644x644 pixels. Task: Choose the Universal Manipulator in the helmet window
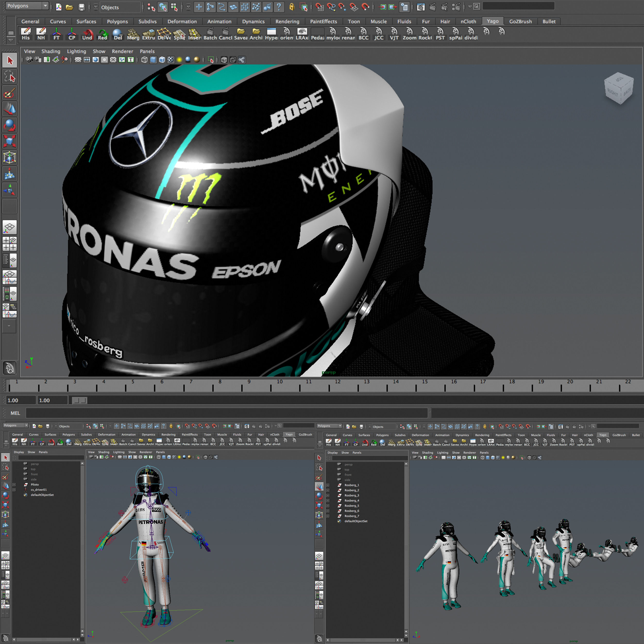(x=10, y=157)
